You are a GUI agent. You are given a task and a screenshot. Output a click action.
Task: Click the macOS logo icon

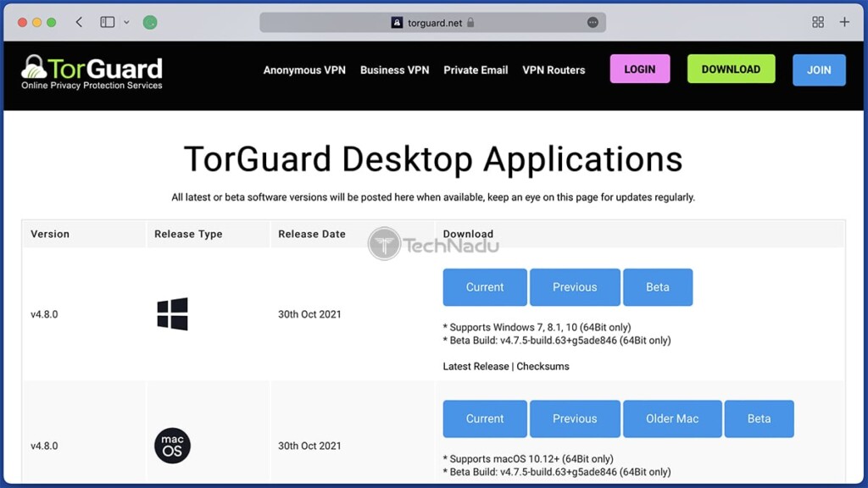pos(172,446)
